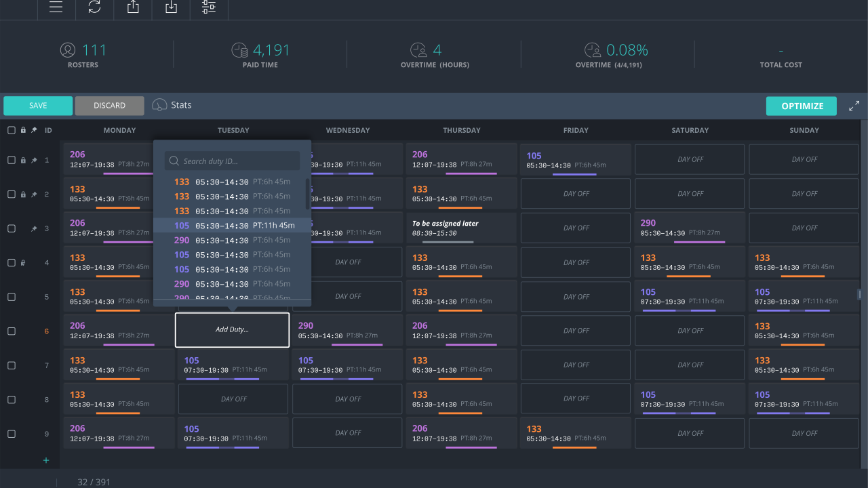Click the MONDAY column header

(x=119, y=129)
